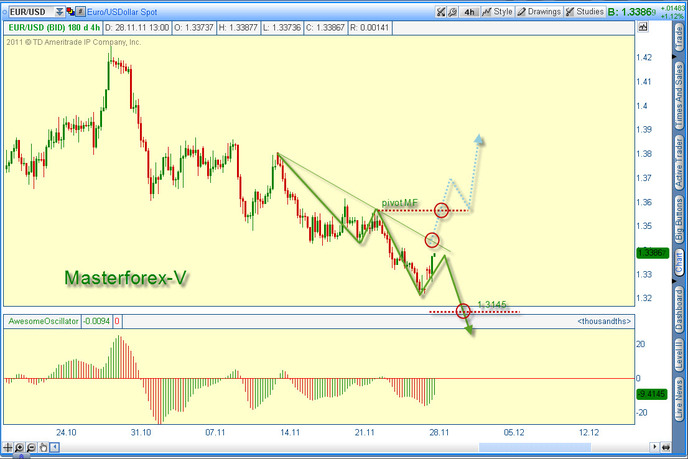This screenshot has height=459, width=688.
Task: Click the open price O: 1.33737
Action: (194, 28)
